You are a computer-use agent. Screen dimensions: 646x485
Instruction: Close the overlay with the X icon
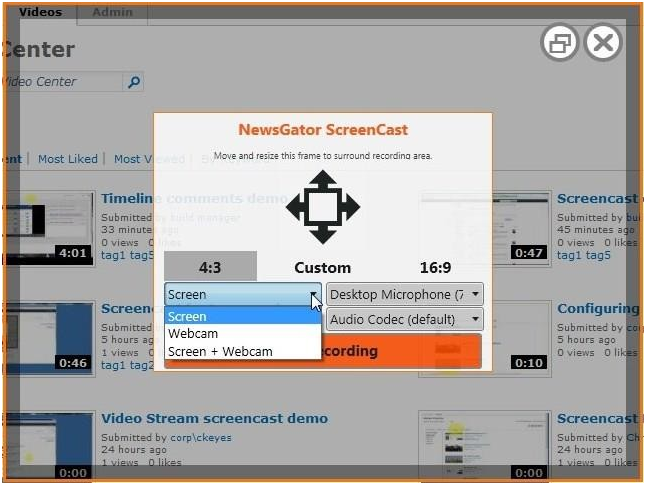coord(603,42)
